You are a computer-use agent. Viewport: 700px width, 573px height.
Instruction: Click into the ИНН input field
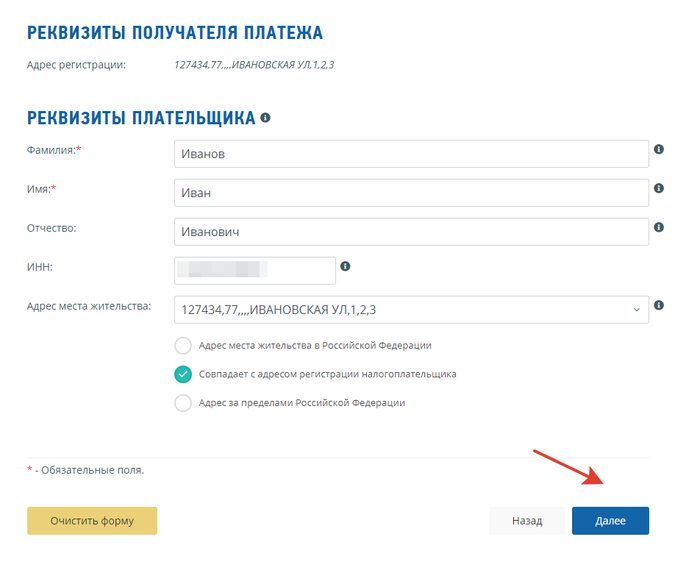[255, 270]
